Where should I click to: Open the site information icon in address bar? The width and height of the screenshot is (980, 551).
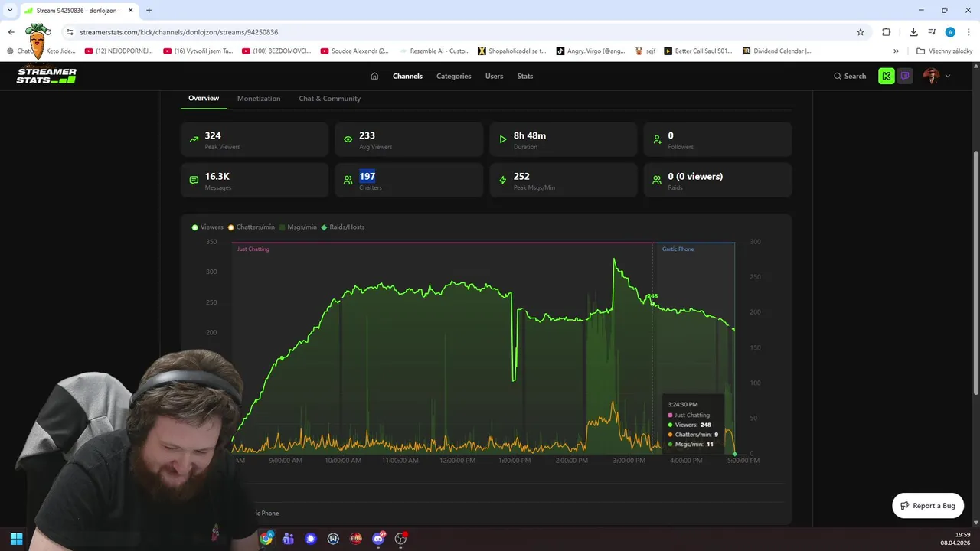coord(69,32)
